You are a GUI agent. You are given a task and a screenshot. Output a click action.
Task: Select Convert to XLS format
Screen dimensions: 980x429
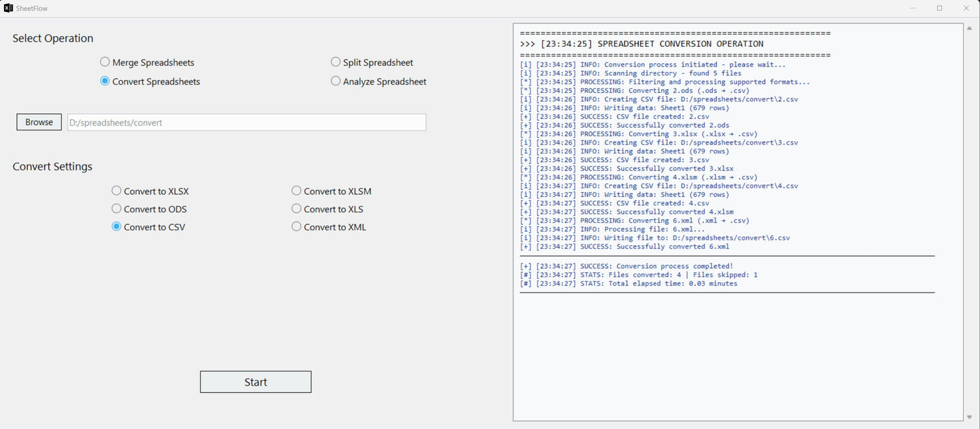(296, 208)
